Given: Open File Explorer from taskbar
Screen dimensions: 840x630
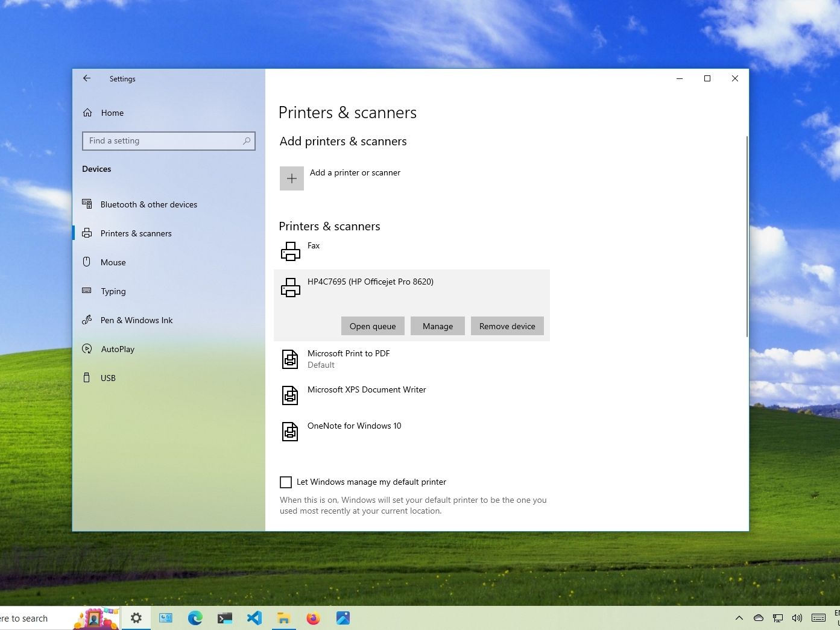Looking at the screenshot, I should point(284,618).
